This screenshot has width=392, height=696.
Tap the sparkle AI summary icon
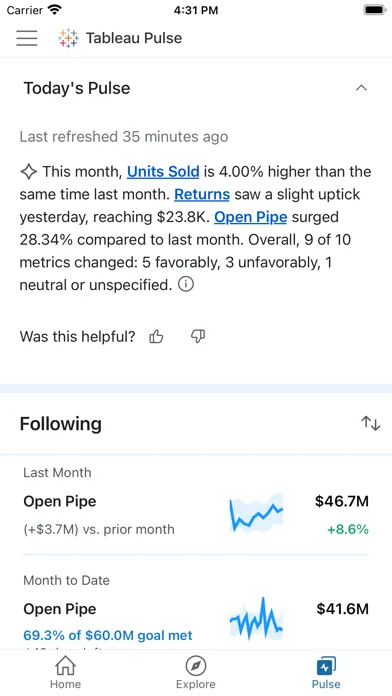[28, 171]
